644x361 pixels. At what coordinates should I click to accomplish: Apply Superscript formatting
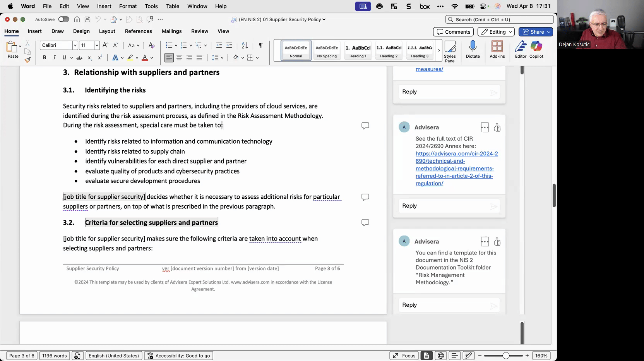(100, 58)
